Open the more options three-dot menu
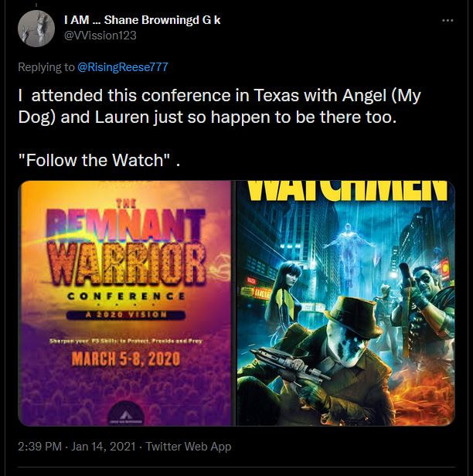The width and height of the screenshot is (473, 476). click(447, 21)
